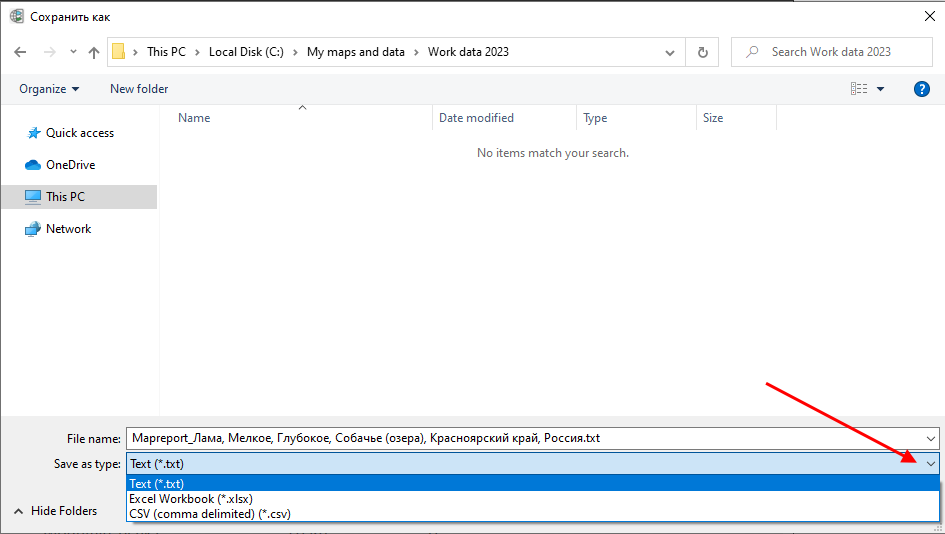The height and width of the screenshot is (534, 945).
Task: Click the view layout icon
Action: pos(859,89)
